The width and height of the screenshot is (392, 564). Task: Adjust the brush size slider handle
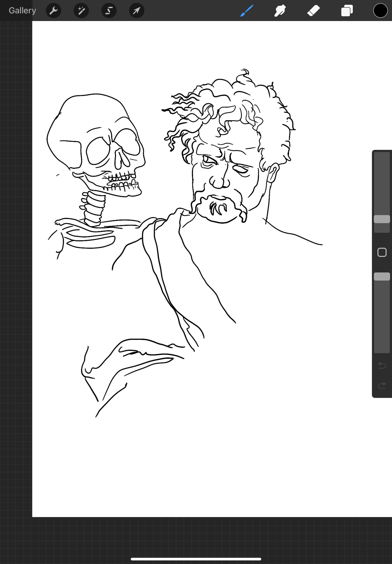(382, 219)
